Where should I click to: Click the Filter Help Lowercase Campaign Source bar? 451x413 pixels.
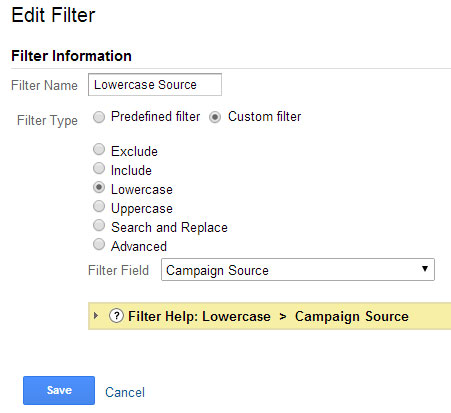(x=269, y=316)
